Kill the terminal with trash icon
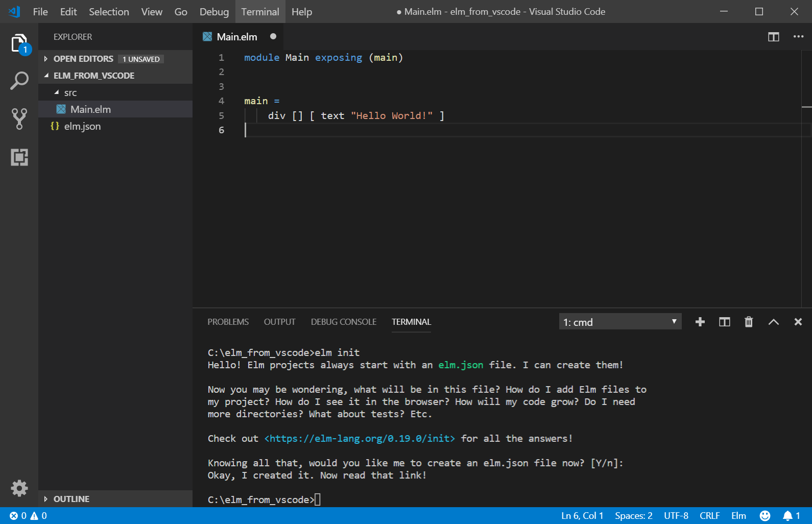 [749, 322]
